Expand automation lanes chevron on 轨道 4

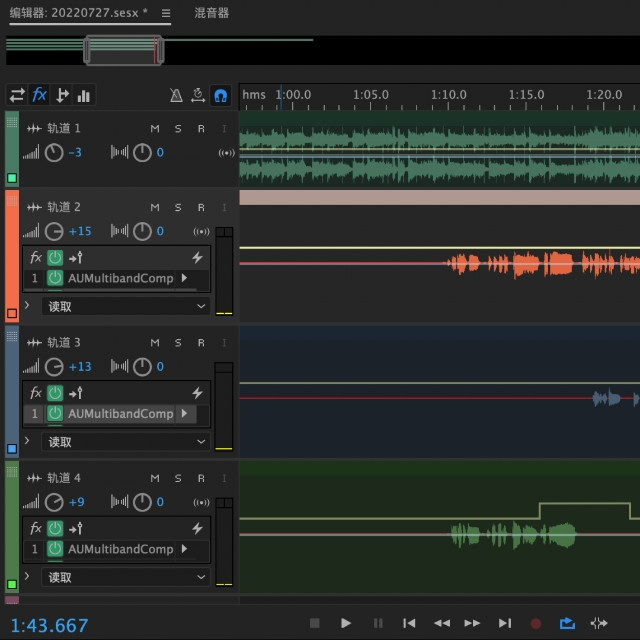27,576
